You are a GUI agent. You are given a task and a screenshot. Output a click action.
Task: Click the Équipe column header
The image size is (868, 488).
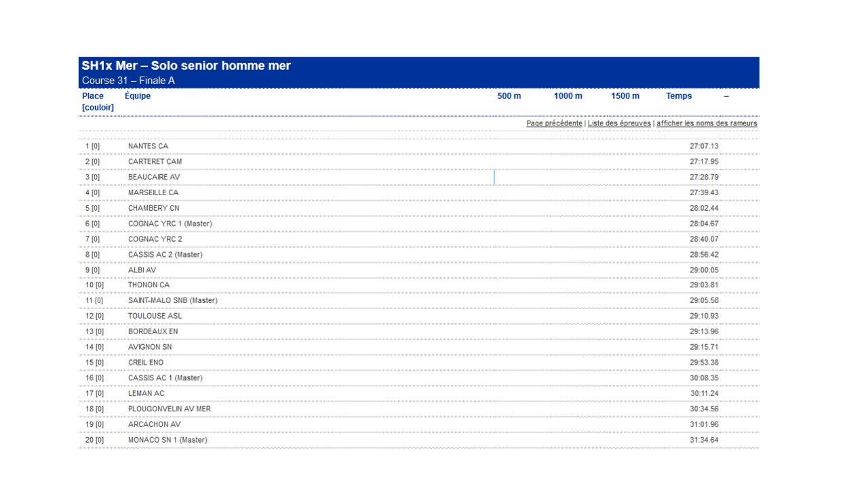pos(138,96)
